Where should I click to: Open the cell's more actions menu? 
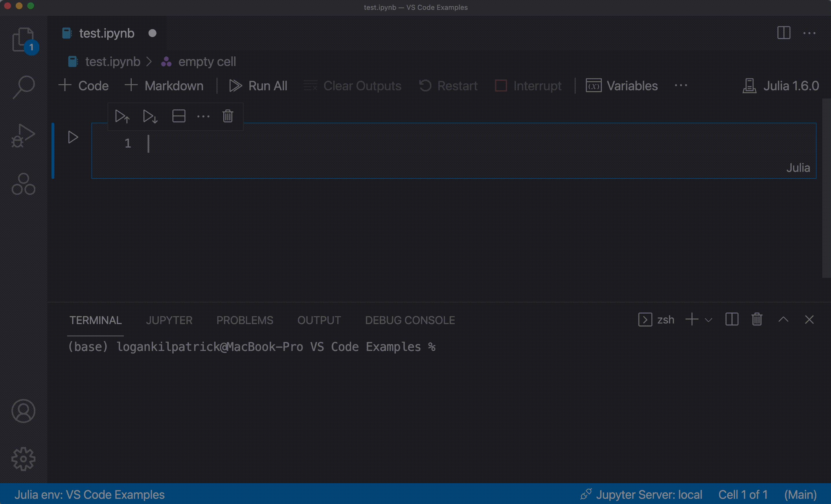coord(203,116)
